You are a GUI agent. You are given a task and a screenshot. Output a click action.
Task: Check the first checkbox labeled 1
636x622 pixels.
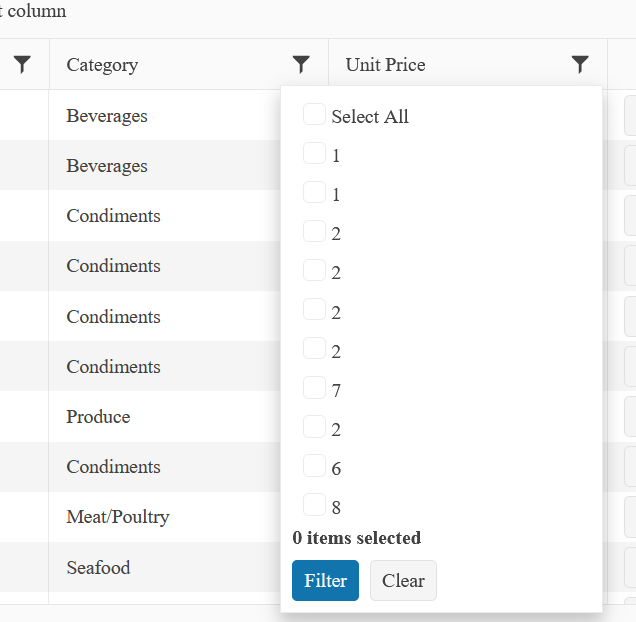tap(314, 154)
